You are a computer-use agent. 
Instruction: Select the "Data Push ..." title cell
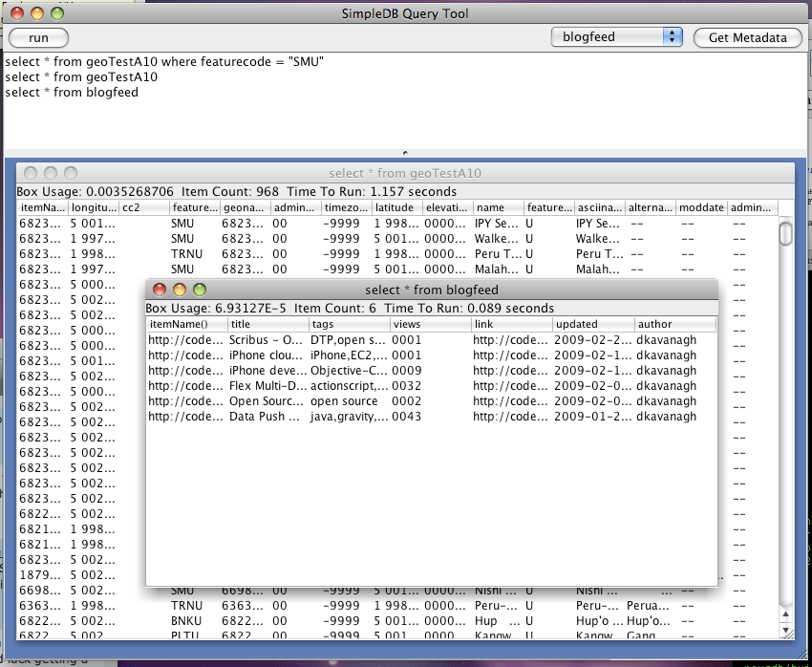(267, 417)
